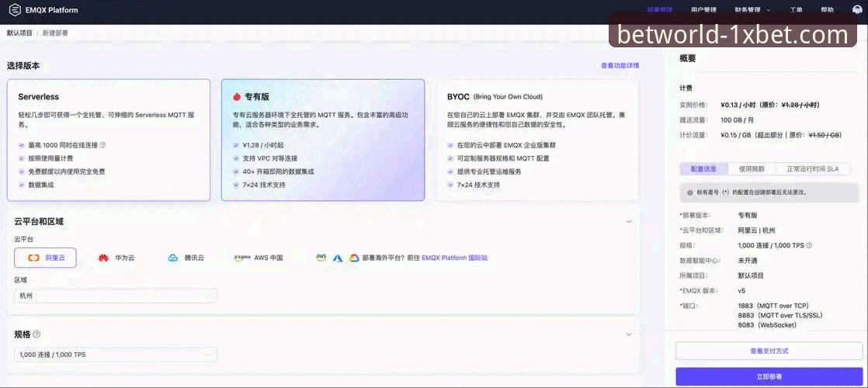Screen dimensions: 868x388
Task: Click the Amazon logo beside AWS 中国
Action: 242,258
